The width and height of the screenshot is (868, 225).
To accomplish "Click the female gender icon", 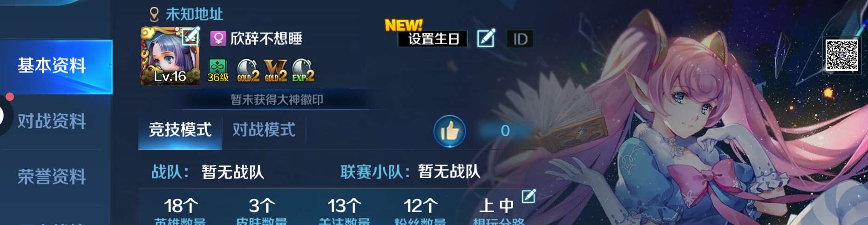I will coord(217,38).
